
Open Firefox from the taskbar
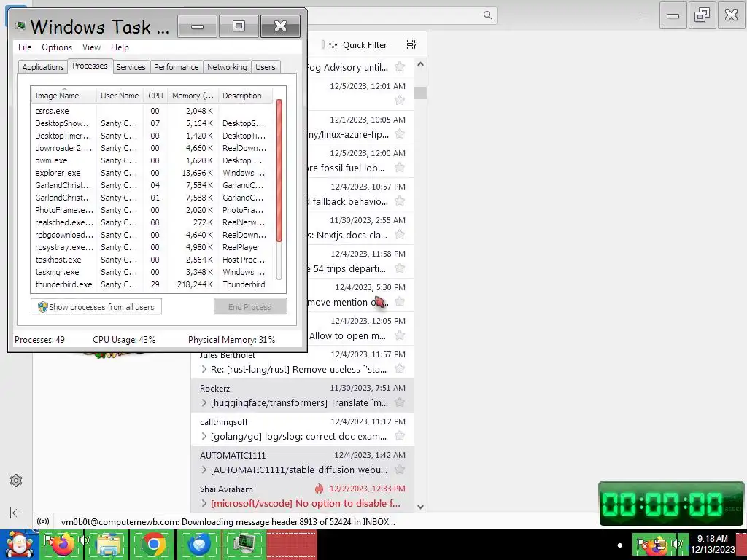pos(62,545)
